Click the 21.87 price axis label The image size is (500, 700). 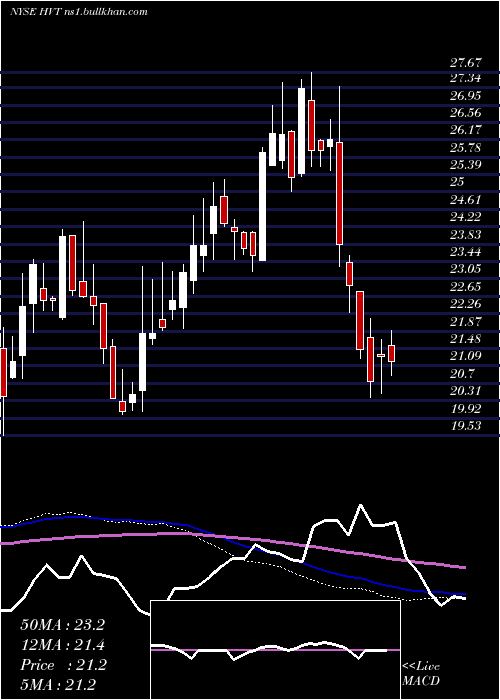pos(466,321)
